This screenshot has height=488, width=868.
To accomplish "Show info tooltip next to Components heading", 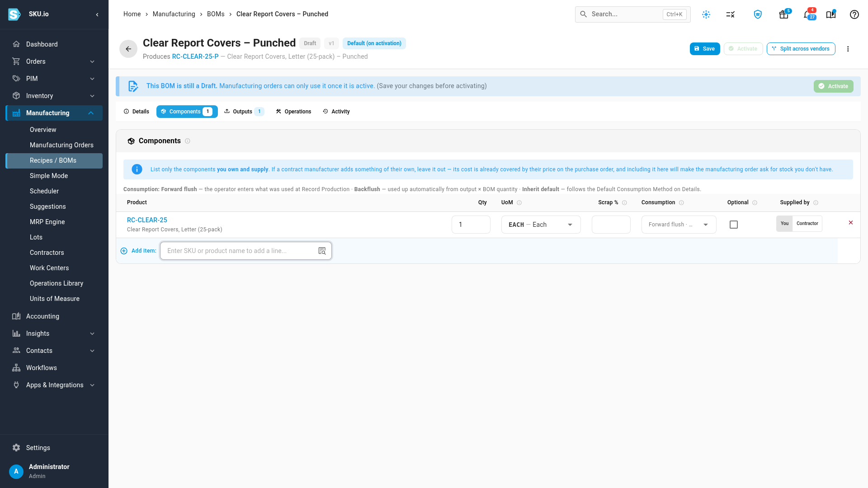I will [188, 141].
